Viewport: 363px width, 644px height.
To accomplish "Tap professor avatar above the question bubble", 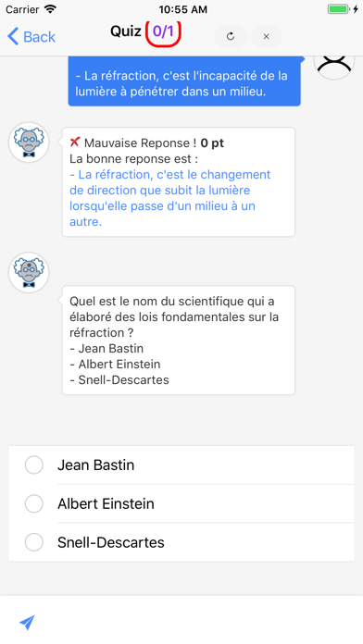I will coord(29,272).
